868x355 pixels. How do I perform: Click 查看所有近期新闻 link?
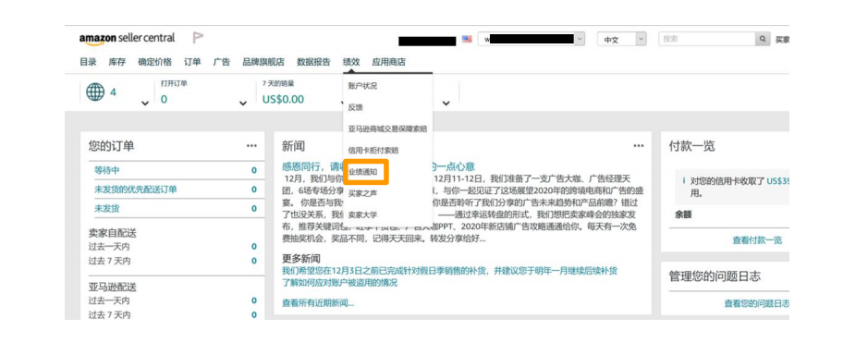[318, 303]
